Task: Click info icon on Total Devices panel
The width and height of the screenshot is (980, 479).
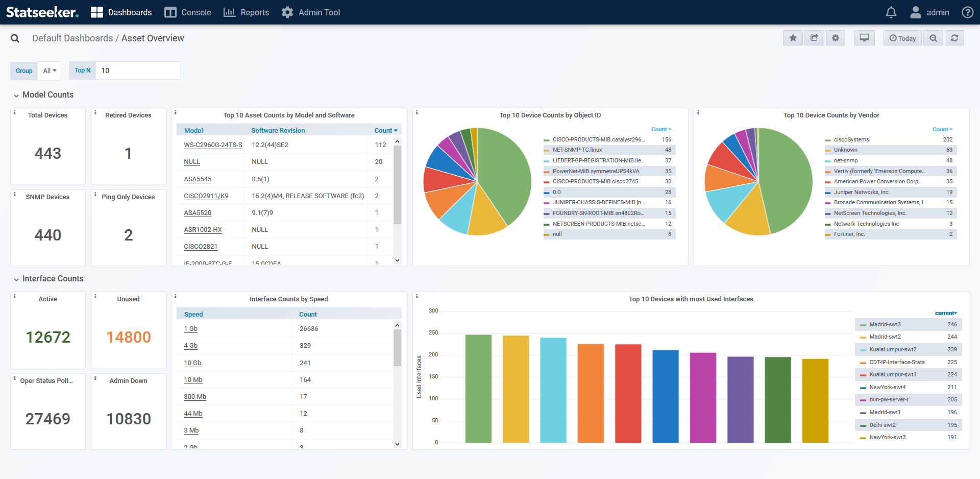Action: pyautogui.click(x=15, y=112)
